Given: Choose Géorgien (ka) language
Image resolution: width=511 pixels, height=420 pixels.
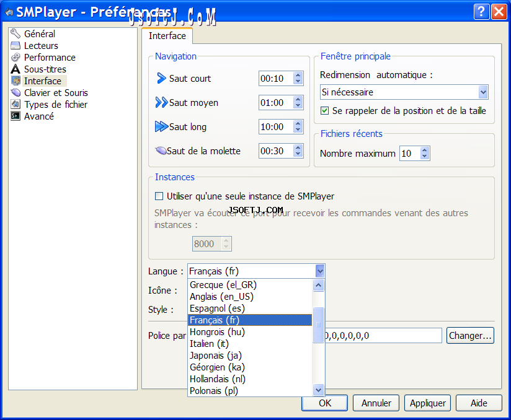Looking at the screenshot, I should coord(250,367).
